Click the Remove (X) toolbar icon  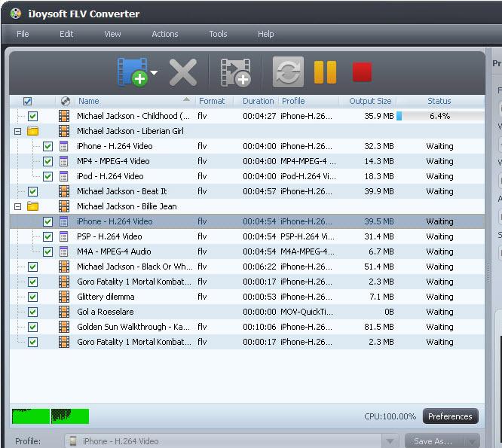coord(182,72)
